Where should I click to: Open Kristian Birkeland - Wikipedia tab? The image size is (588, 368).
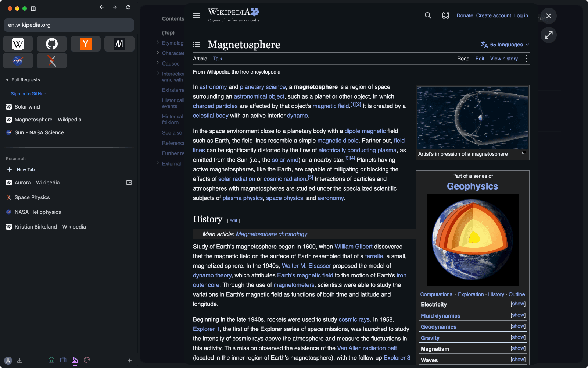click(x=69, y=227)
